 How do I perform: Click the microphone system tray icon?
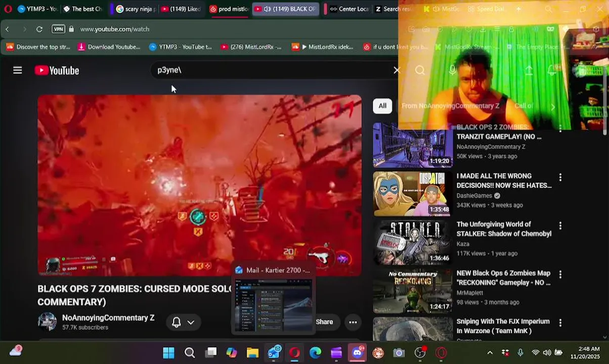pos(520,353)
